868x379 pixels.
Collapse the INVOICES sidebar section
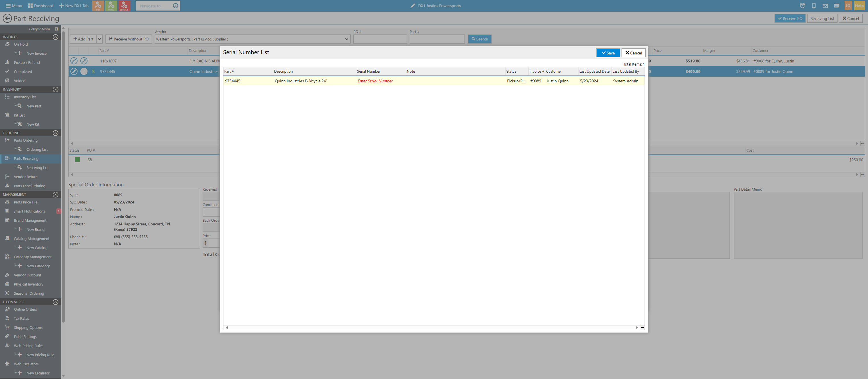[56, 37]
